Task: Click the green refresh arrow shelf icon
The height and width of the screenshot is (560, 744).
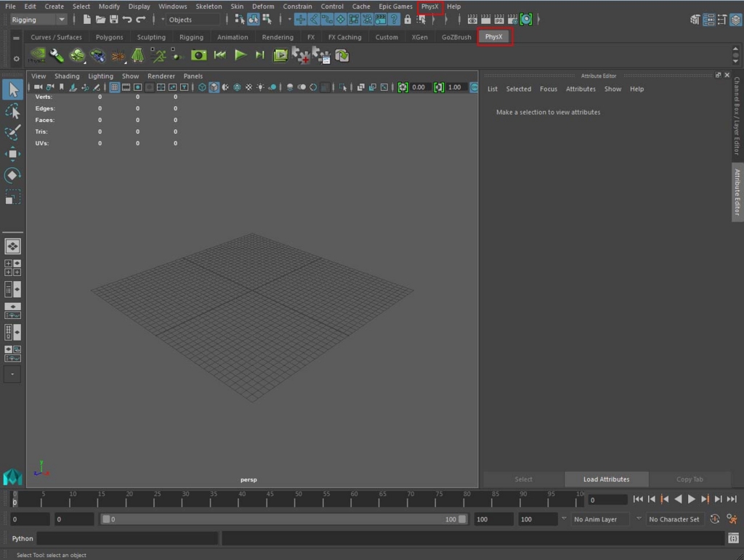Action: pyautogui.click(x=341, y=55)
